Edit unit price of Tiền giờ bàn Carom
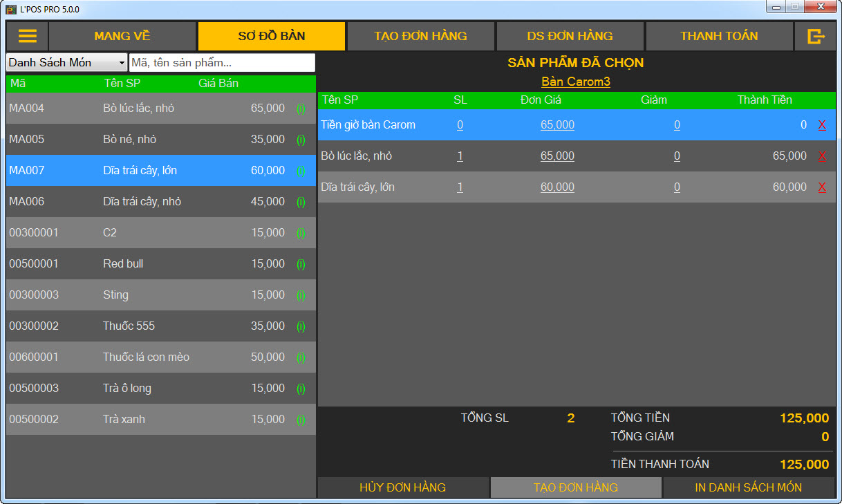Image resolution: width=842 pixels, height=504 pixels. [x=557, y=125]
